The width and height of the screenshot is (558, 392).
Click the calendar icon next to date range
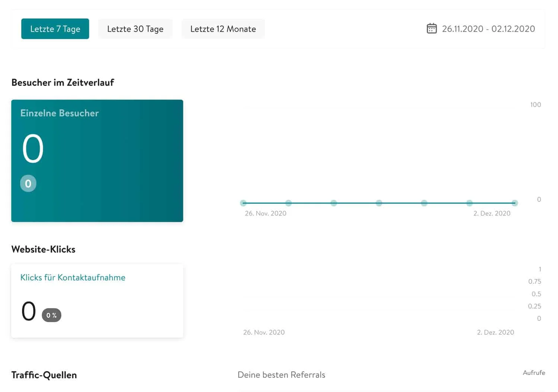click(x=431, y=28)
